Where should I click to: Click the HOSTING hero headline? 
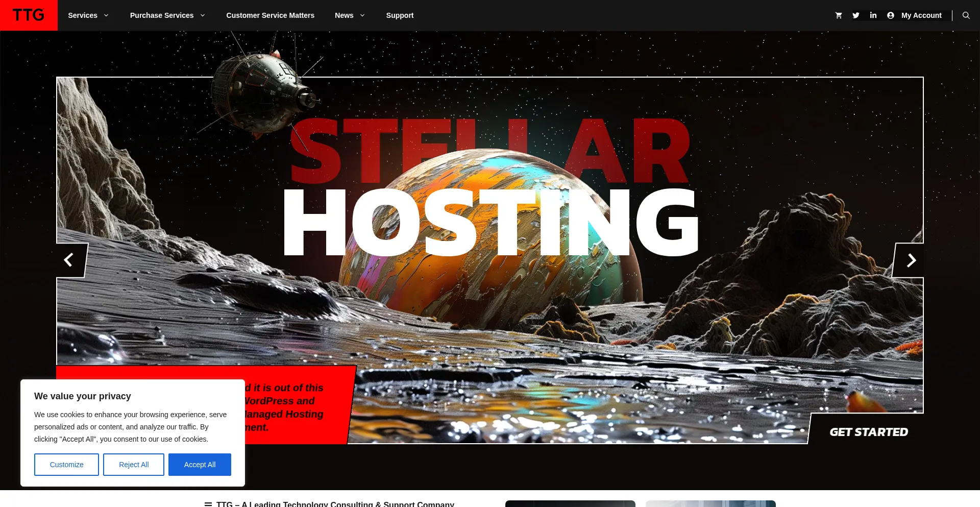[491, 222]
